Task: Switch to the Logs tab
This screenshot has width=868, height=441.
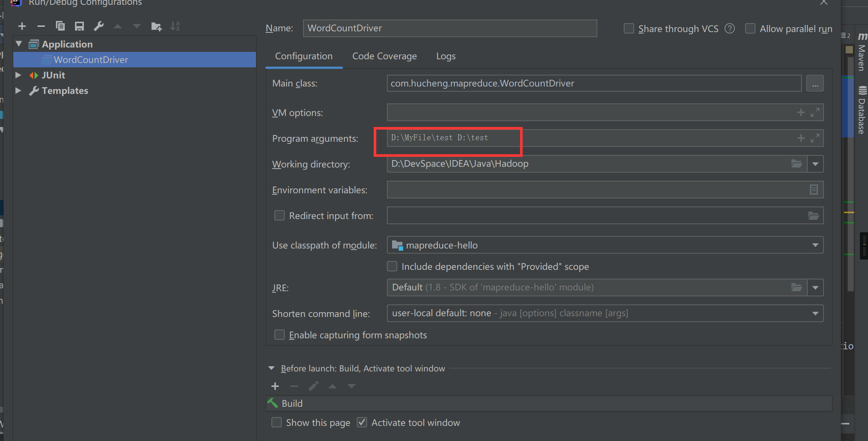Action: click(x=446, y=56)
